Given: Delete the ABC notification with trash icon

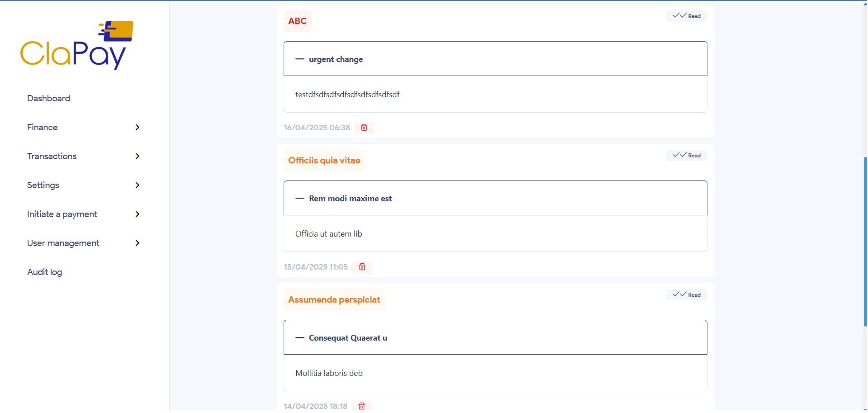Looking at the screenshot, I should click(x=364, y=128).
